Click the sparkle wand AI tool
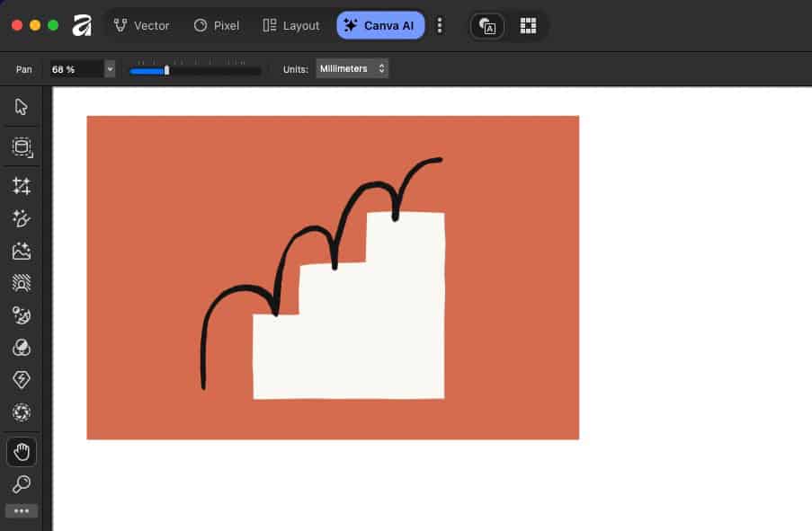812x531 pixels. click(22, 218)
